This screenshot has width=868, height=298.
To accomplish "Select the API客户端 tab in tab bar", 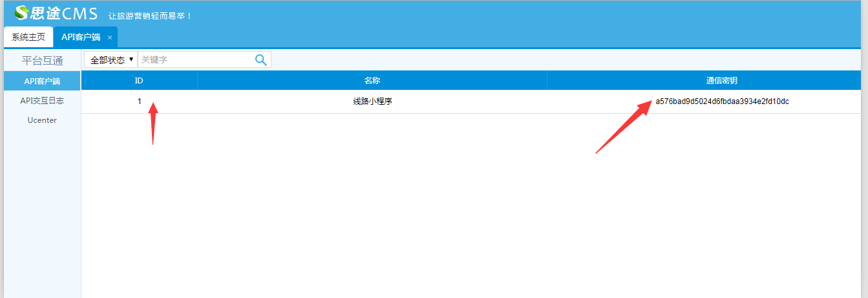I will click(81, 37).
